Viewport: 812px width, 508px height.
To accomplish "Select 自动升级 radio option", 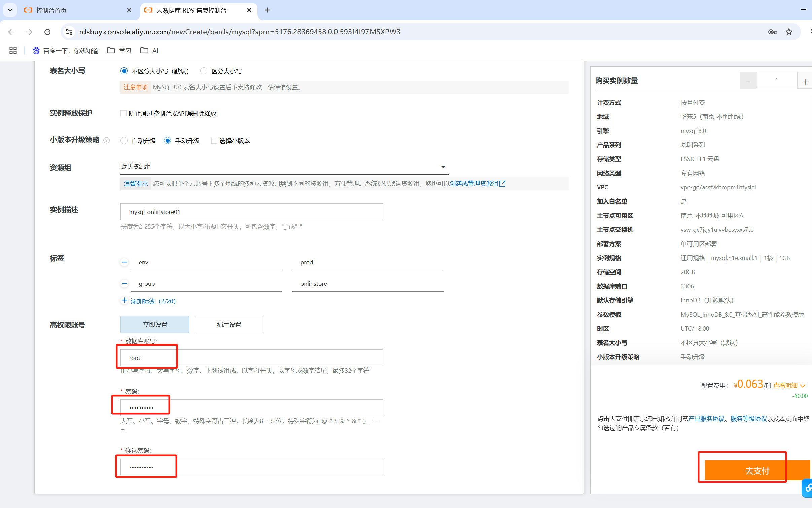I will (124, 141).
